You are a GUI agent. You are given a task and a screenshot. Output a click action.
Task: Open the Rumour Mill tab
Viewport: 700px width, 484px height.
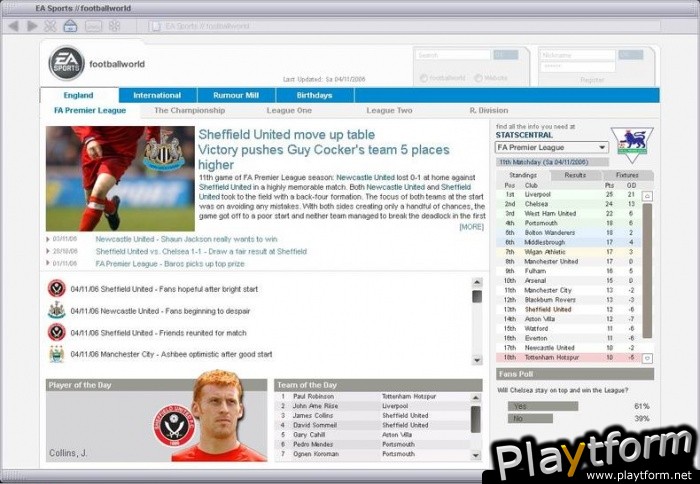tap(236, 95)
